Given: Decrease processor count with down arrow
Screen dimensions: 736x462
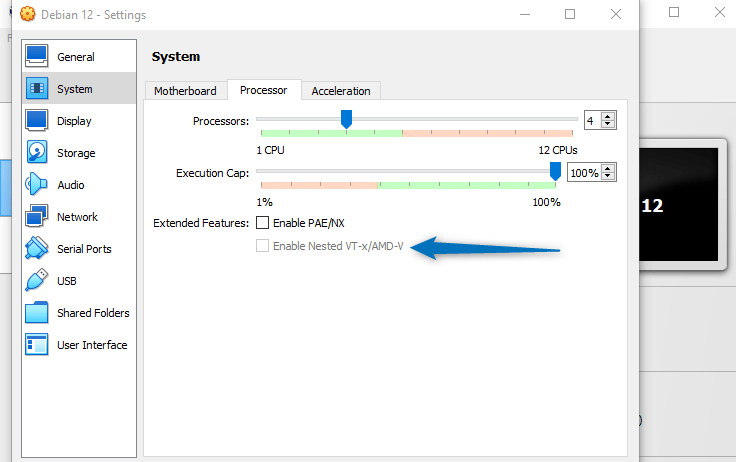Looking at the screenshot, I should (x=608, y=125).
